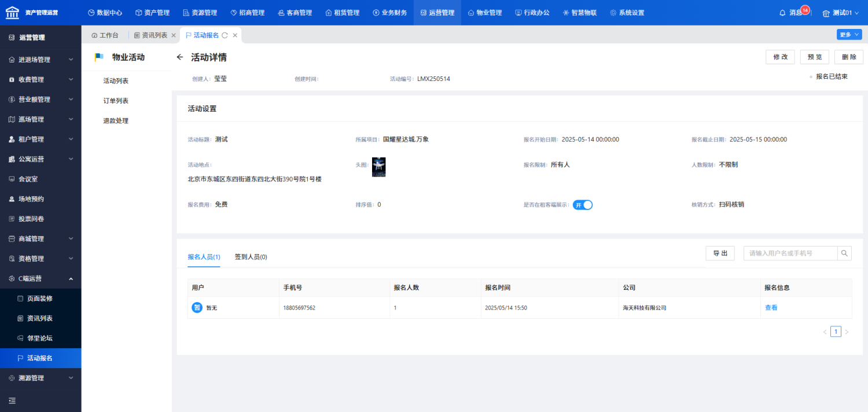Open 资讯列表 in the sidebar submenu
The image size is (868, 412).
(x=41, y=318)
